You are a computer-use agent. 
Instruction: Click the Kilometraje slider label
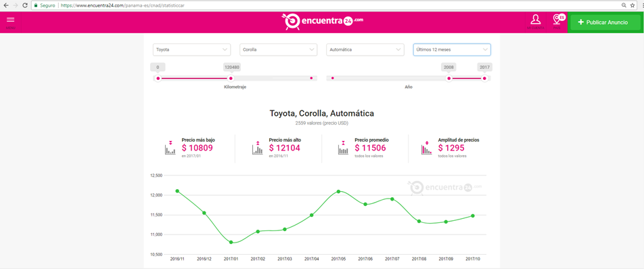click(235, 87)
